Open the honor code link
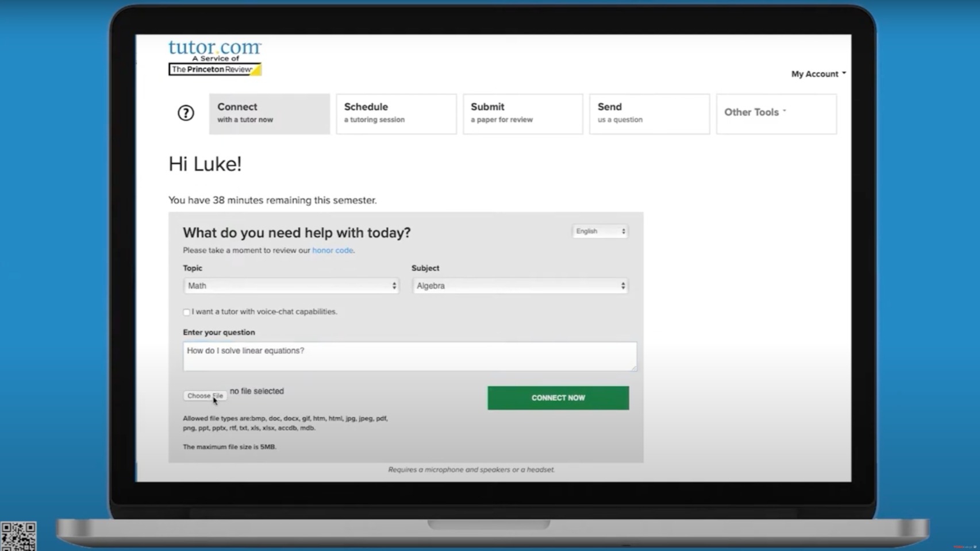Screen dimensions: 980x551 click(333, 251)
